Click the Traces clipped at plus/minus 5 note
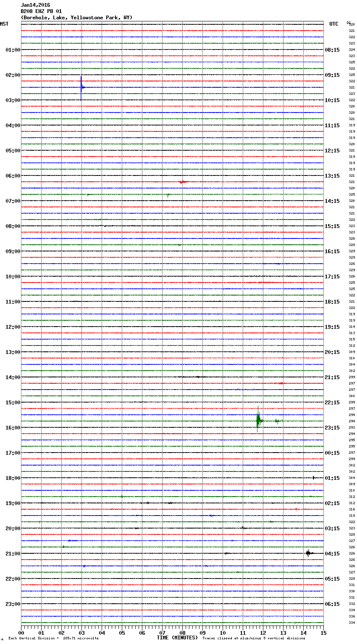 click(x=254, y=638)
